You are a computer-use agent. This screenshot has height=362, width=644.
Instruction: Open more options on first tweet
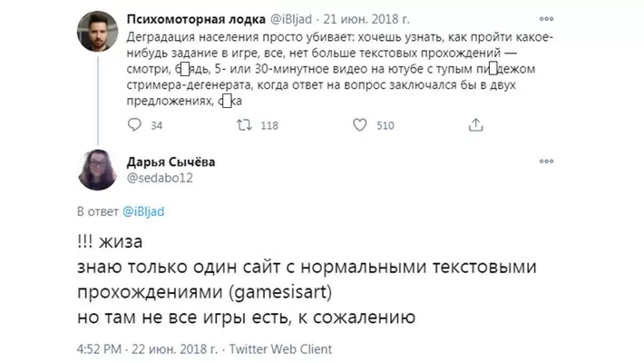point(546,18)
